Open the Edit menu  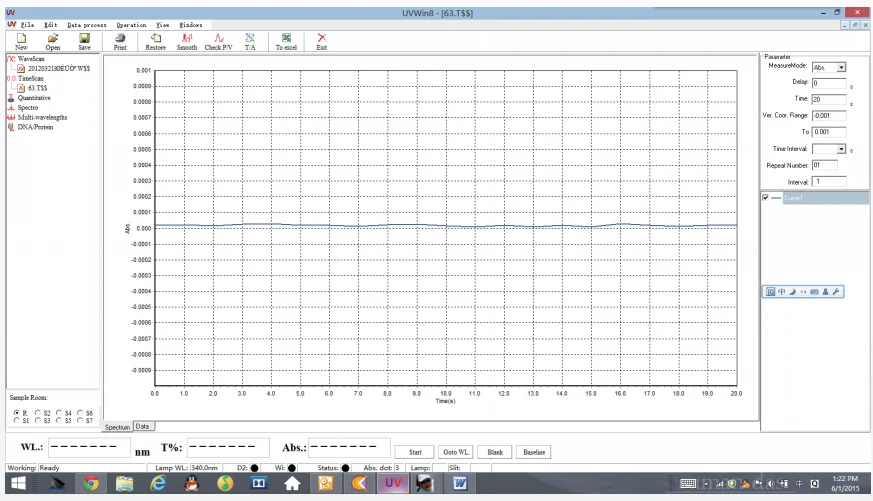pyautogui.click(x=51, y=25)
